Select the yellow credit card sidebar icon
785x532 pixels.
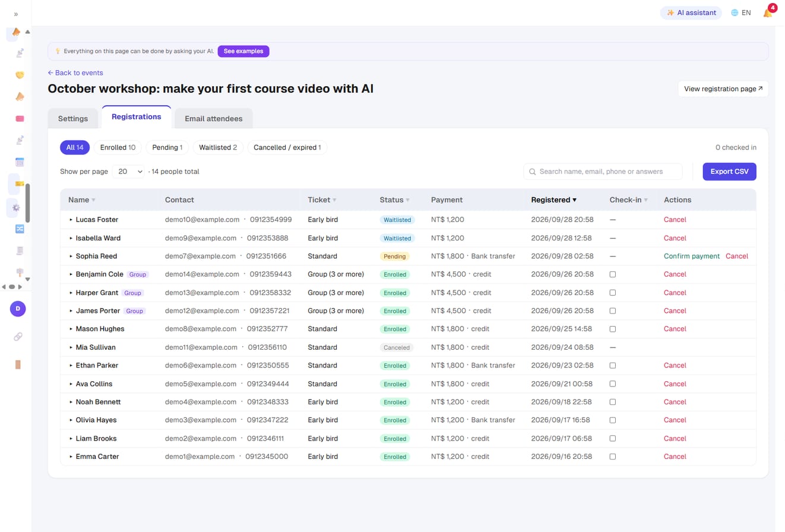pyautogui.click(x=20, y=184)
